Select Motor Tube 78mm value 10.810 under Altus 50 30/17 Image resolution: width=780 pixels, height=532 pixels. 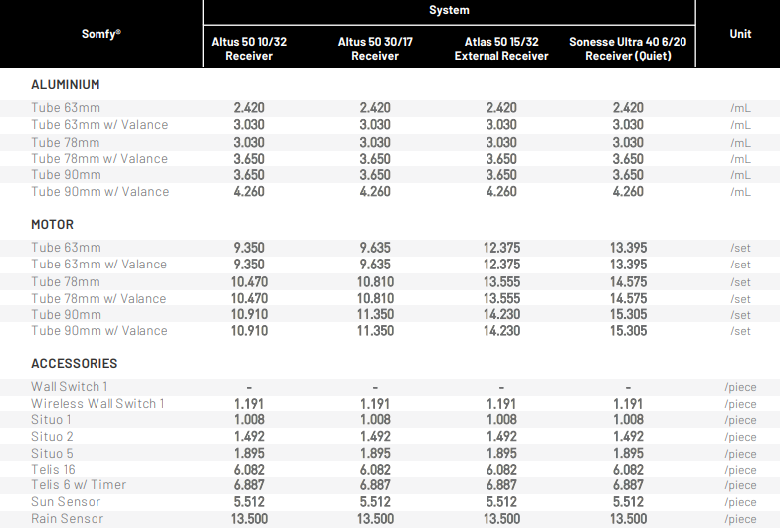[375, 282]
